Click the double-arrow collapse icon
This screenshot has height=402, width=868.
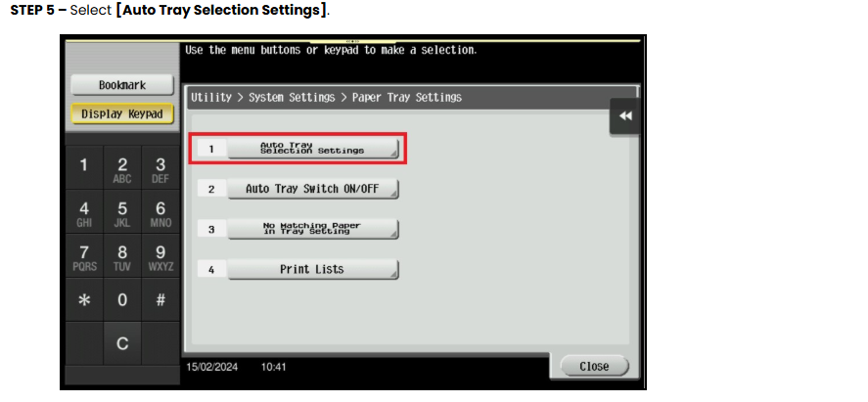pyautogui.click(x=625, y=116)
